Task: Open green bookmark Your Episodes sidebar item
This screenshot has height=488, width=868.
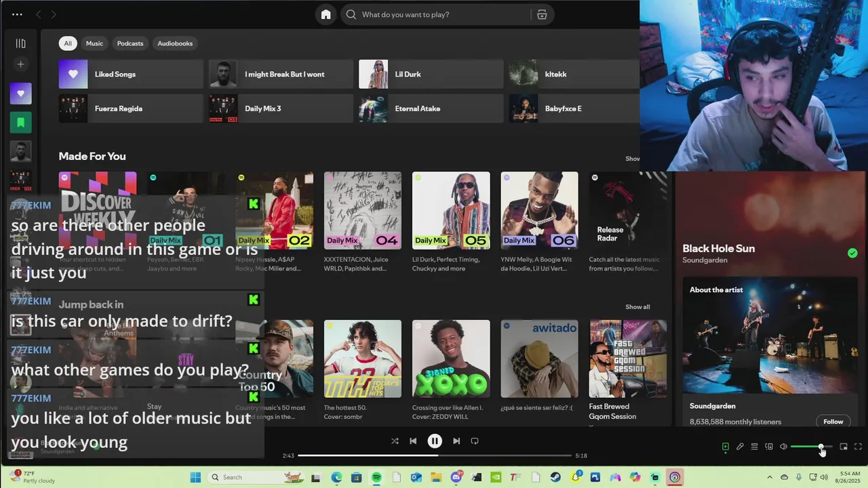Action: [x=20, y=123]
